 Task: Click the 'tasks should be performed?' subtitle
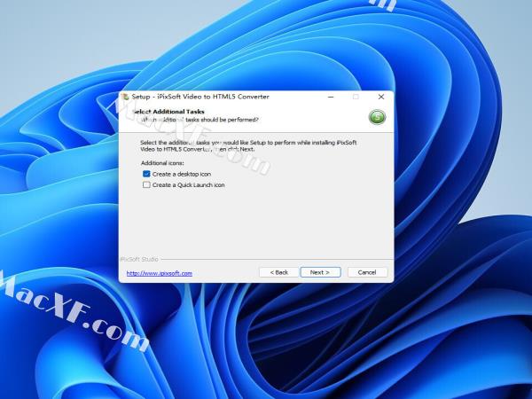[x=222, y=120]
